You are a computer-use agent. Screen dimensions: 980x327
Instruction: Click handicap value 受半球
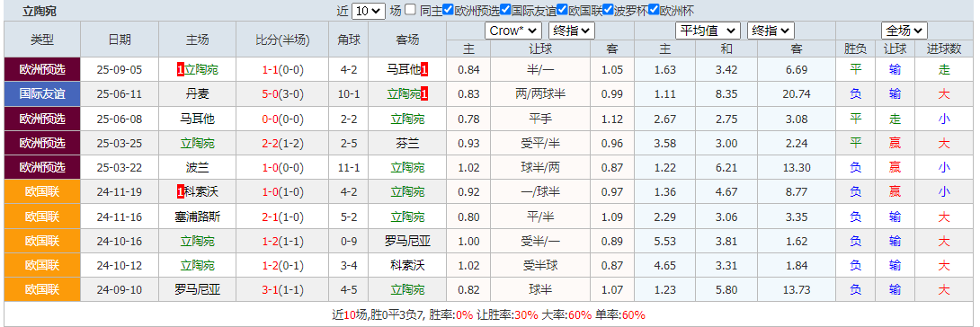pyautogui.click(x=540, y=266)
